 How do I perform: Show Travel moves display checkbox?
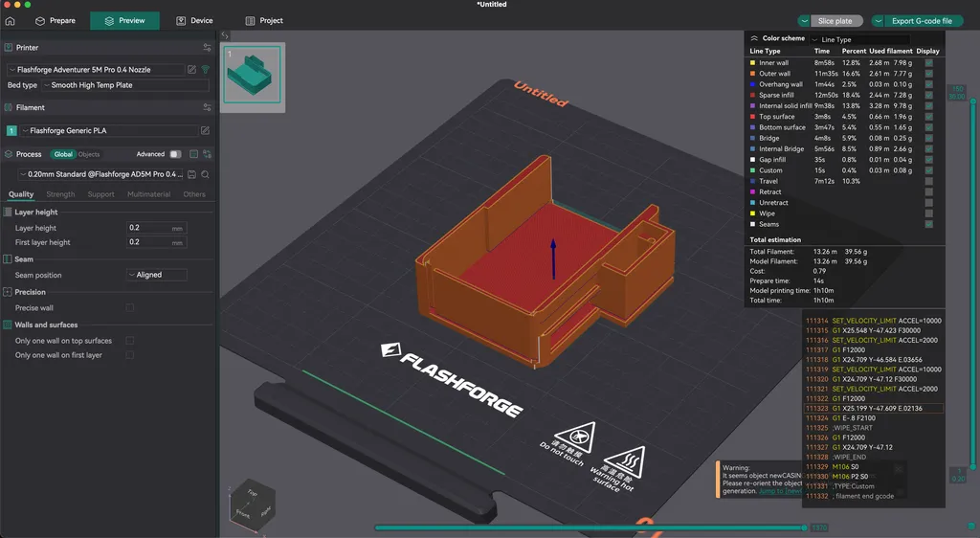(x=928, y=181)
